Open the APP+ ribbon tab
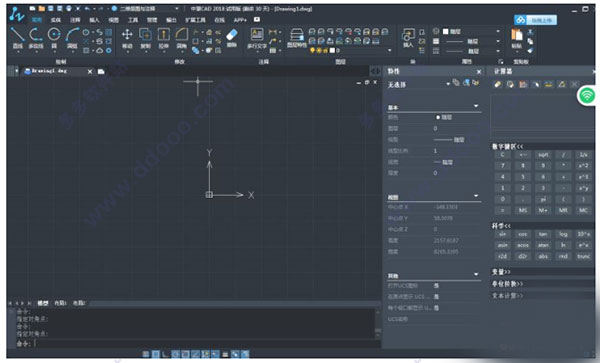 click(240, 20)
